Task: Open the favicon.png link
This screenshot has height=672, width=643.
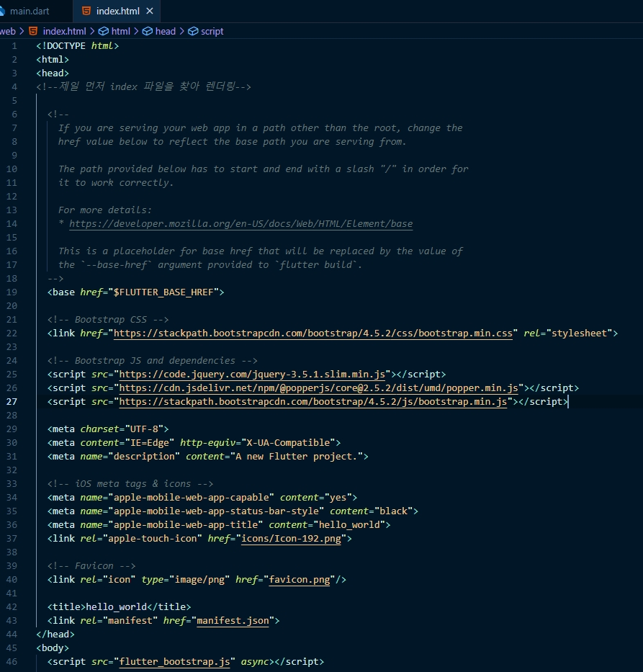Action: pyautogui.click(x=300, y=580)
